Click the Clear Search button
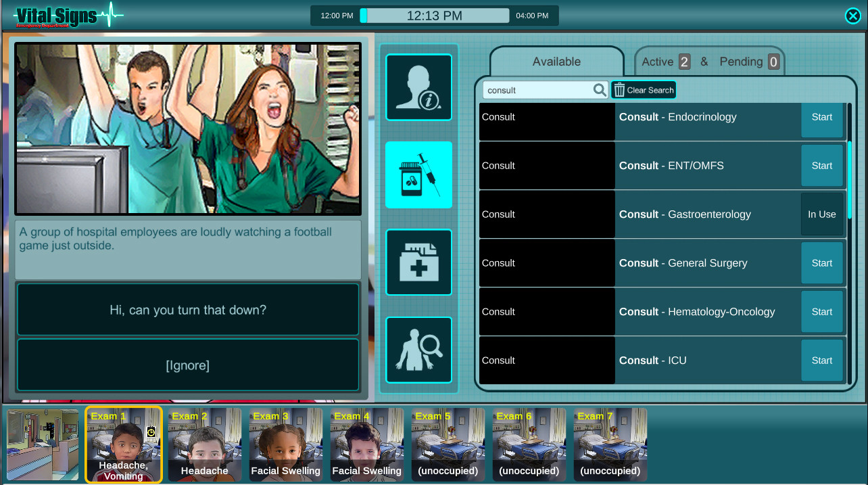The image size is (868, 485). pos(643,89)
